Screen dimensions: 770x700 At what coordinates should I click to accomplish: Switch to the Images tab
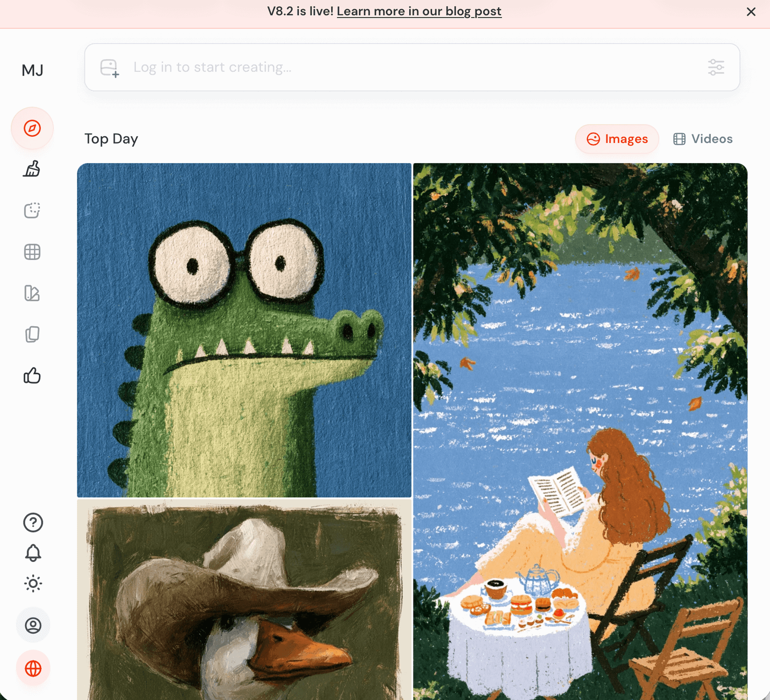[617, 139]
